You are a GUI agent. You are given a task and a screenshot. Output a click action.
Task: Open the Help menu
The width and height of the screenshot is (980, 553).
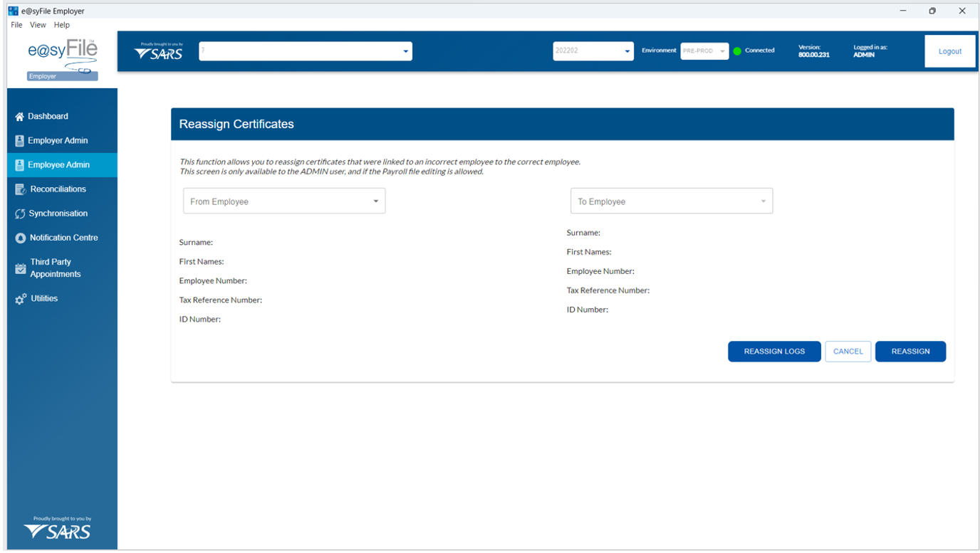tap(62, 25)
